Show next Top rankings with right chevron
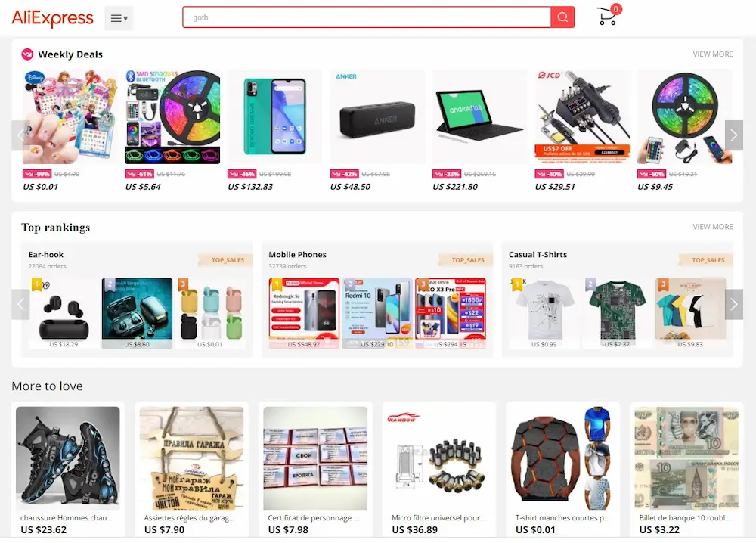Image resolution: width=756 pixels, height=543 pixels. tap(734, 304)
